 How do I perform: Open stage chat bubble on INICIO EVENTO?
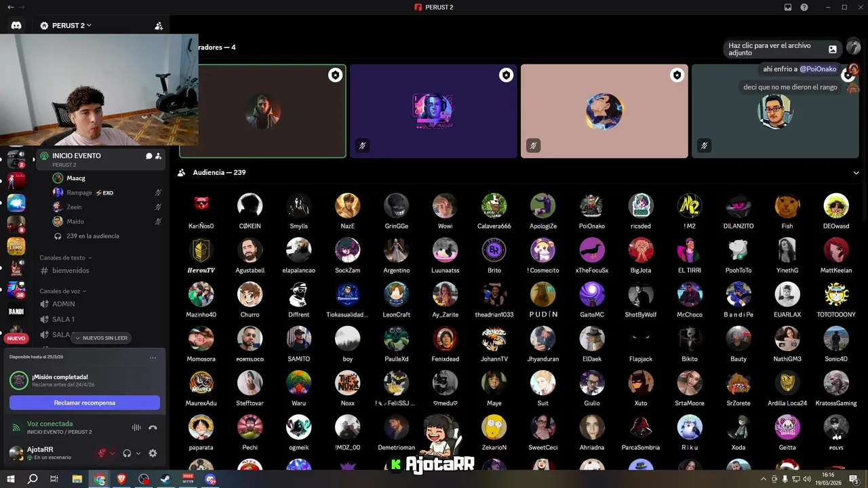(149, 156)
